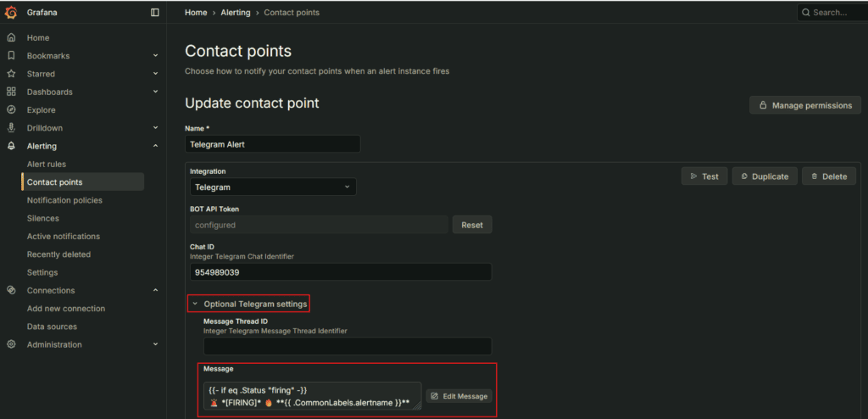Open the Administration gear icon
868x419 pixels.
click(11, 344)
